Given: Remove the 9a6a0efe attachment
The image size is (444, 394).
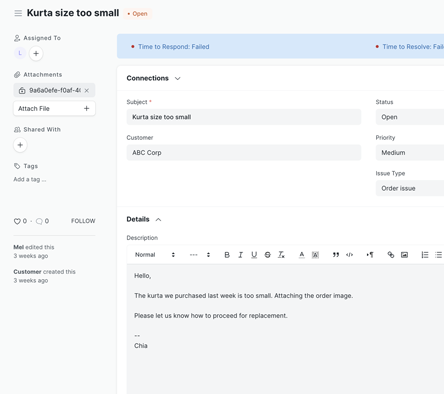Looking at the screenshot, I should 87,90.
